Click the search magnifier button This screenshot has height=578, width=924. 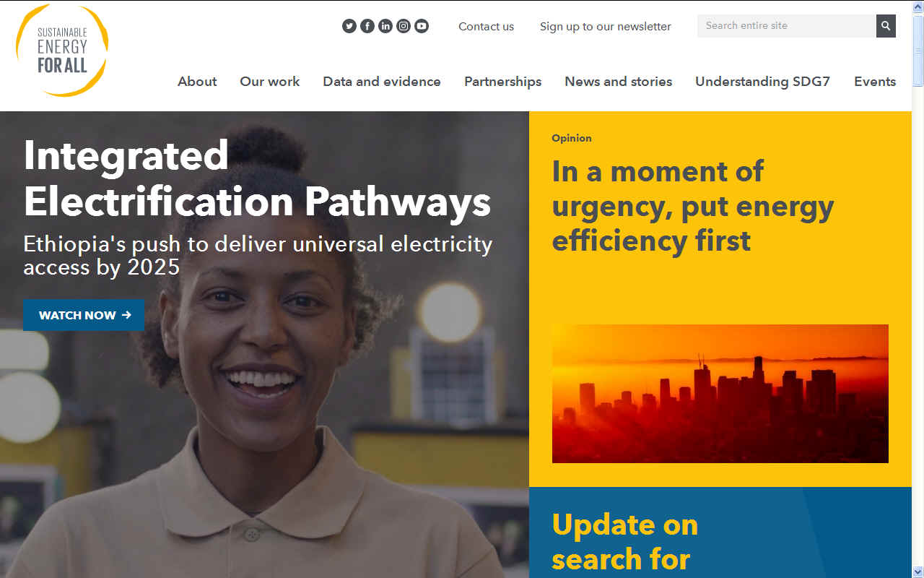click(886, 26)
